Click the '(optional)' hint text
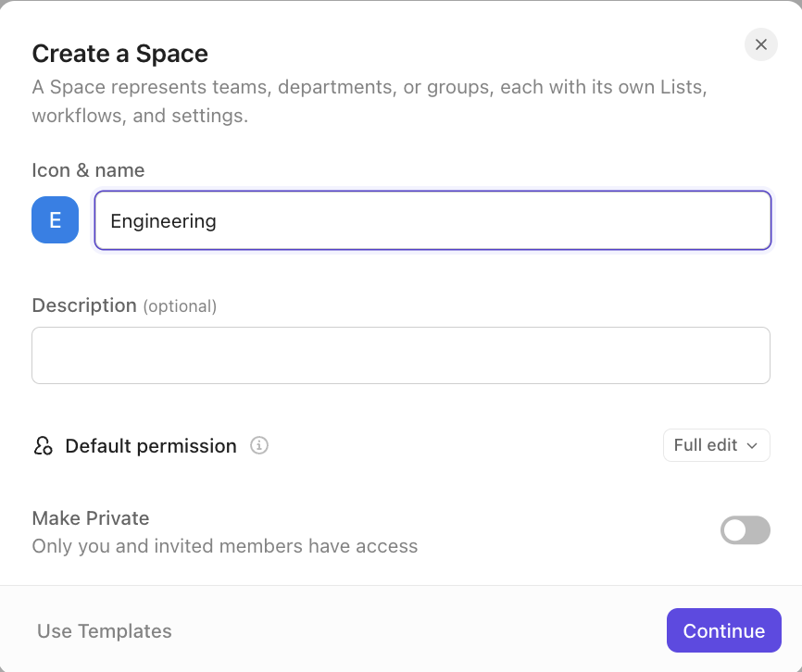802x672 pixels. (x=180, y=306)
